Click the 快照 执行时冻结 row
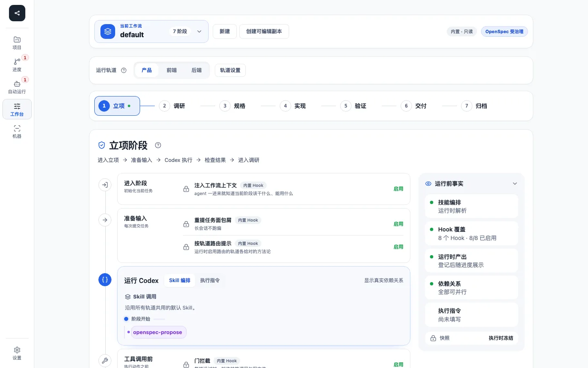This screenshot has height=368, width=588. 472,338
